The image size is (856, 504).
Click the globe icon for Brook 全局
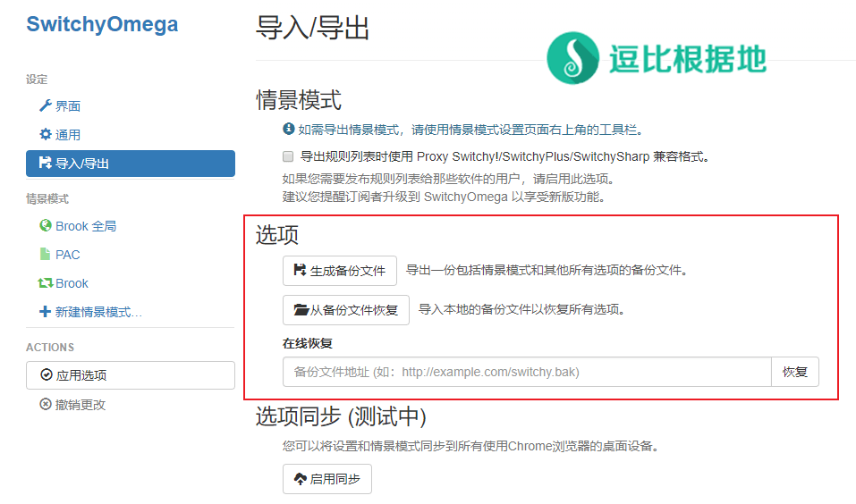(46, 226)
